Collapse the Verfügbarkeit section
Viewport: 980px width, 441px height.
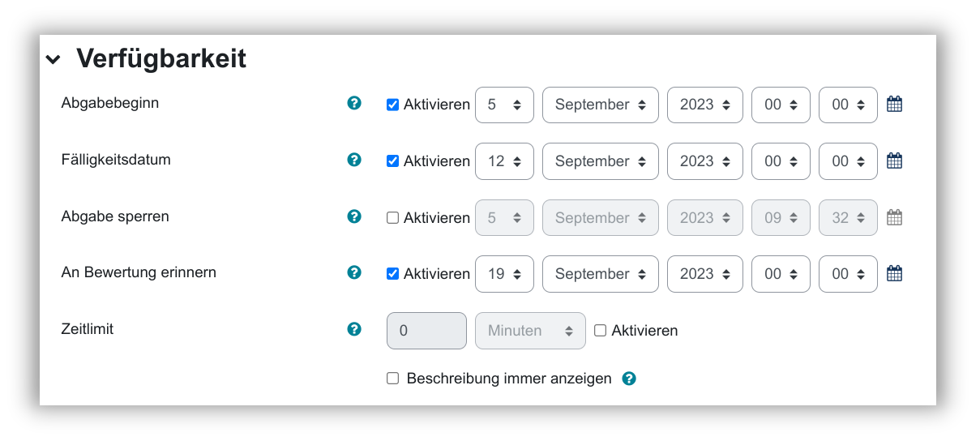(53, 59)
